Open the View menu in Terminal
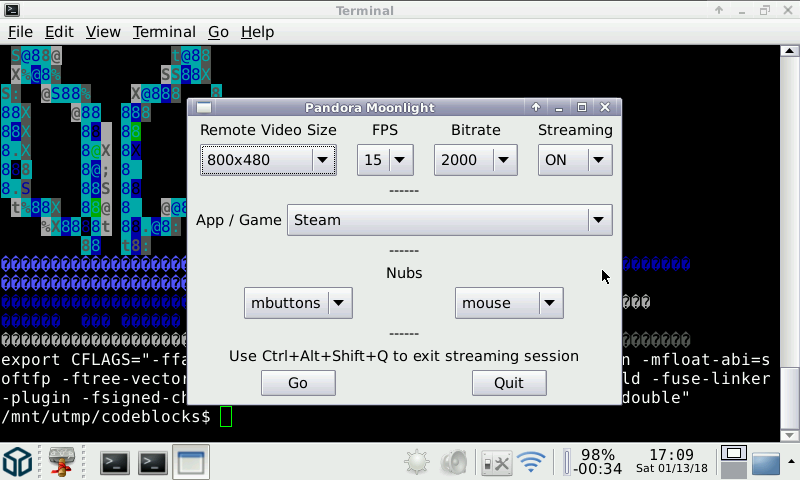 point(103,32)
